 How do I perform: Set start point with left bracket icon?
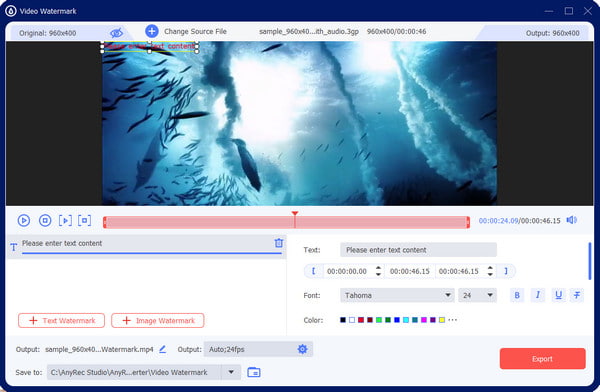click(x=313, y=271)
